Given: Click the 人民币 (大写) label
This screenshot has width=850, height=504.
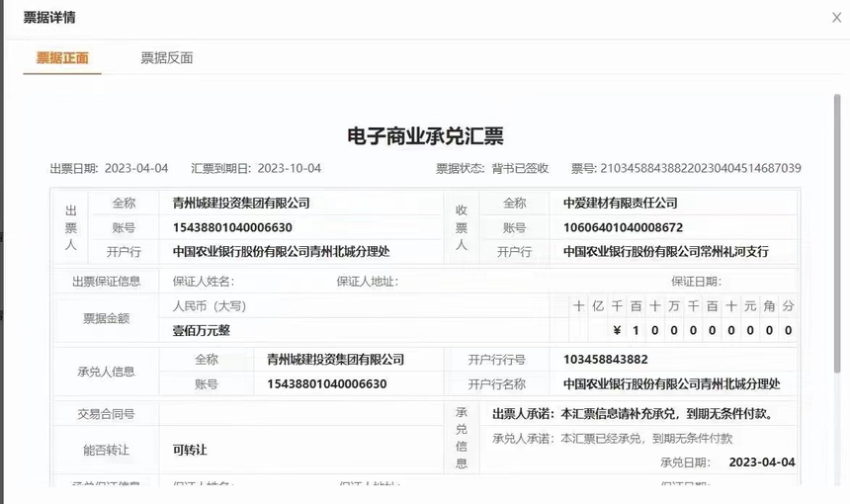Looking at the screenshot, I should point(210,306).
